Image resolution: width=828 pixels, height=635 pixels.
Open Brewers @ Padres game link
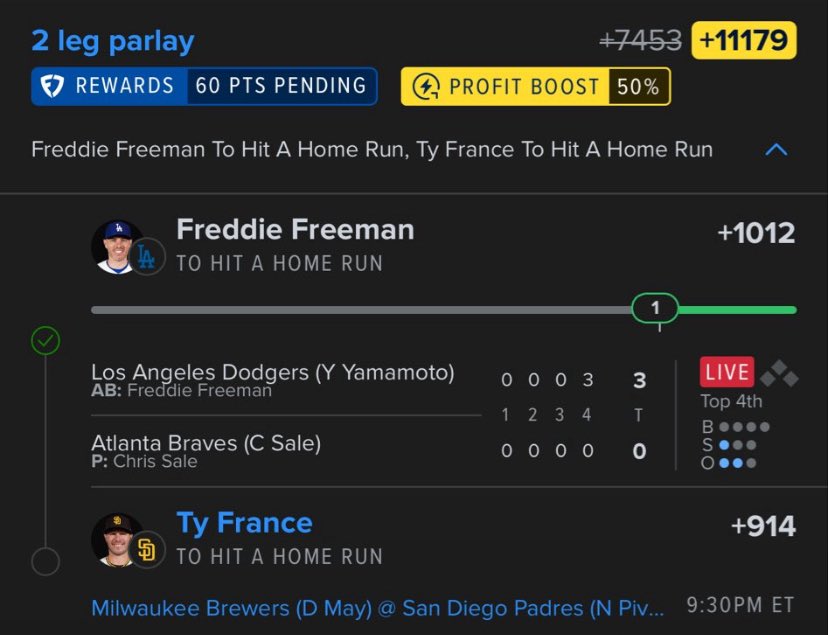tap(378, 608)
